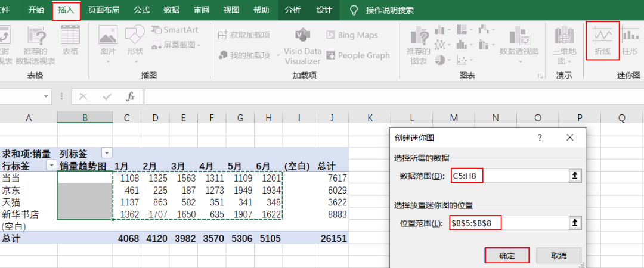
Task: Choose the combo chart icon
Action: [x=484, y=44]
